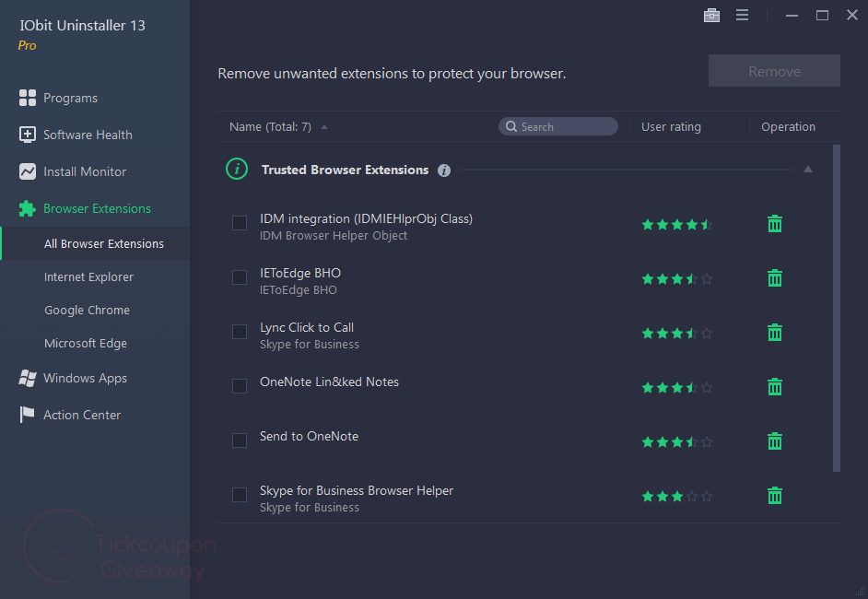Click the Send to OneNote name
The image size is (868, 599).
pos(309,436)
